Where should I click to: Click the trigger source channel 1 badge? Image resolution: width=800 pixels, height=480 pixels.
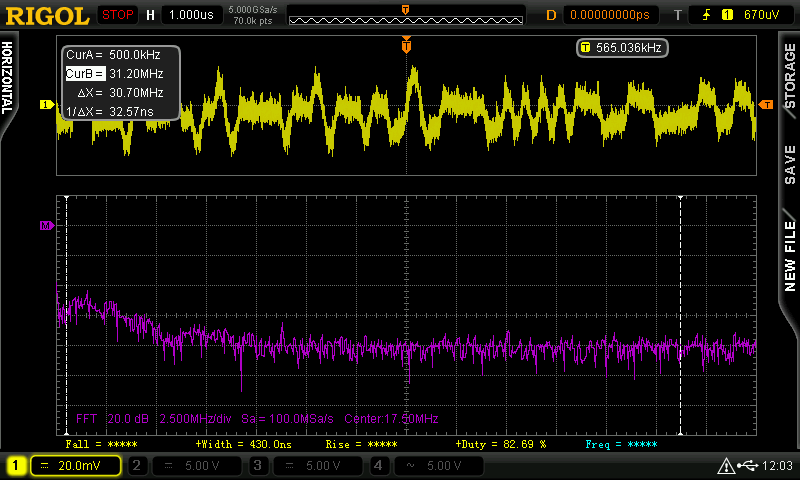[x=727, y=15]
